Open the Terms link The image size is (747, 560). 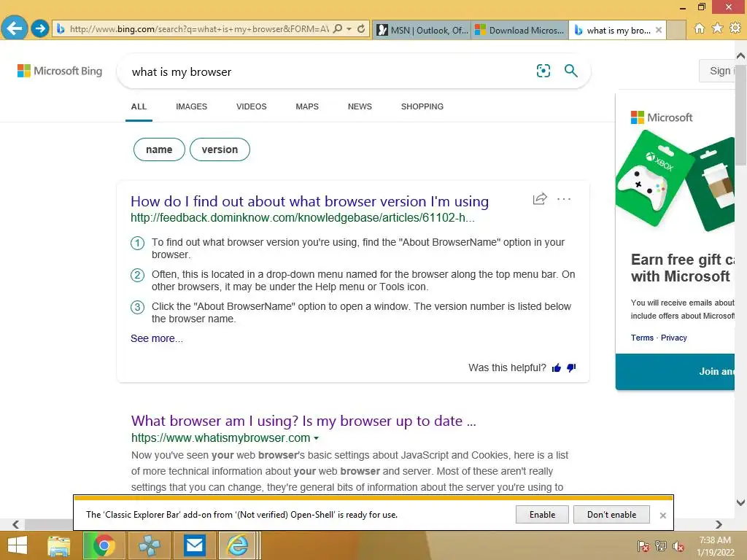642,338
